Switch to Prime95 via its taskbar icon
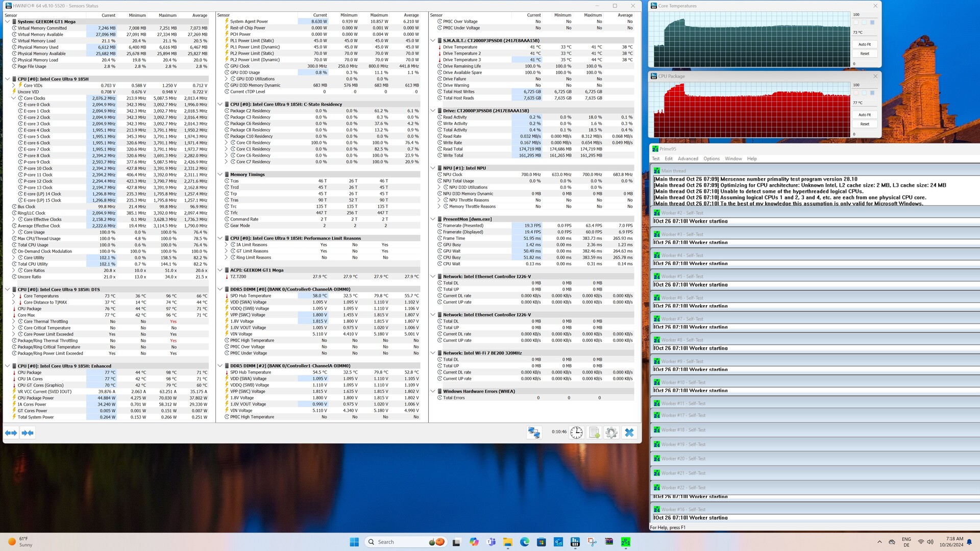Viewport: 980px width, 551px height. (x=626, y=542)
